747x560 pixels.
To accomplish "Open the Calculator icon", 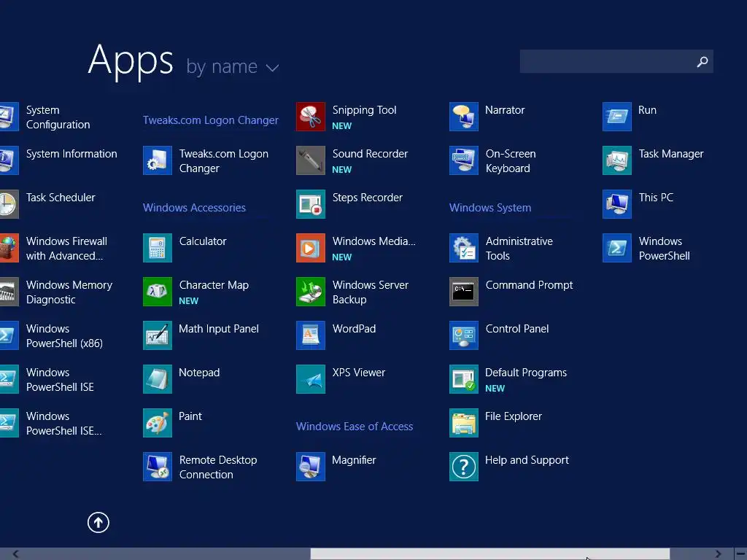I will pos(158,248).
